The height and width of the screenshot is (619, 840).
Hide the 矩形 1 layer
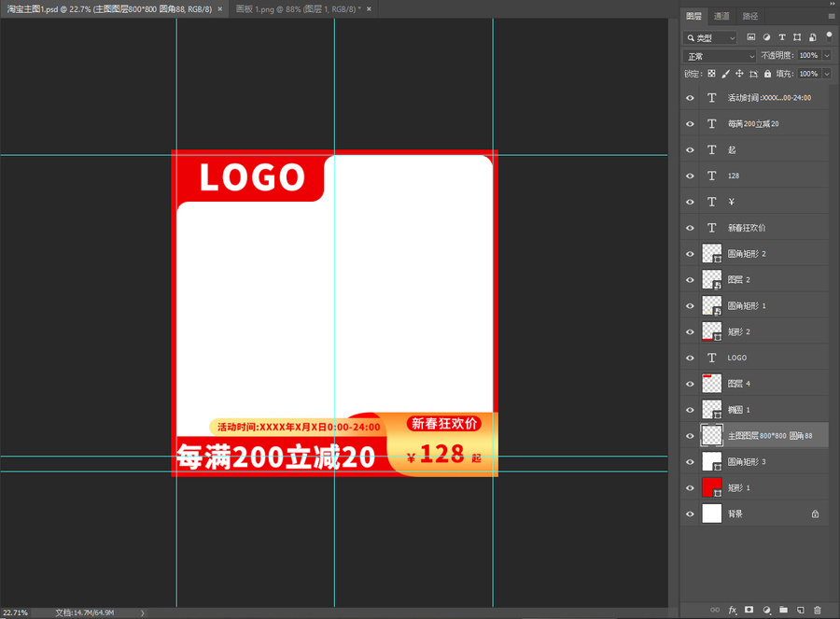pyautogui.click(x=690, y=487)
